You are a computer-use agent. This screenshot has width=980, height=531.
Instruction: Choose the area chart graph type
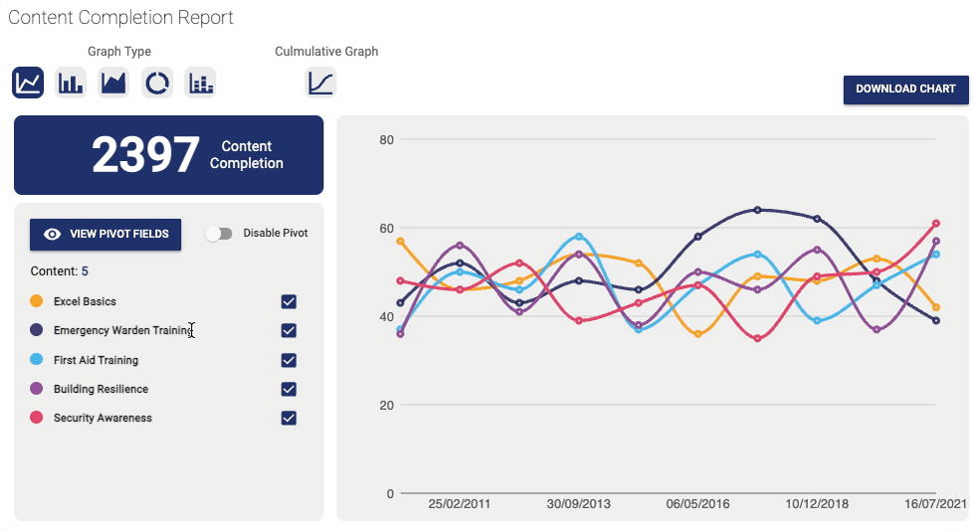point(113,83)
